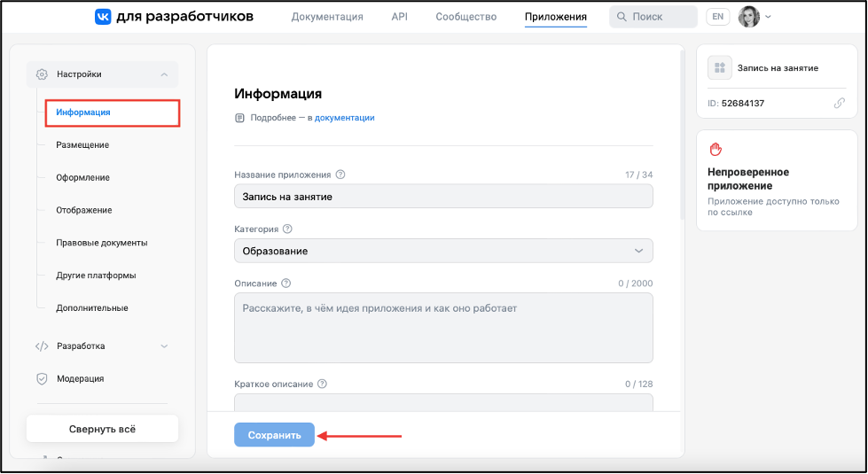Open the user avatar profile menu
868x474 pixels.
(x=749, y=17)
